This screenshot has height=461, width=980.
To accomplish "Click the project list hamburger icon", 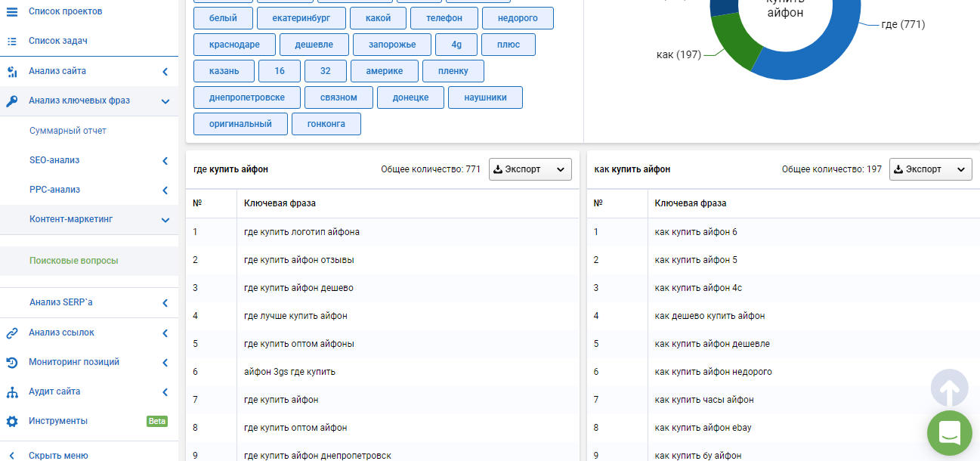I will [x=11, y=11].
